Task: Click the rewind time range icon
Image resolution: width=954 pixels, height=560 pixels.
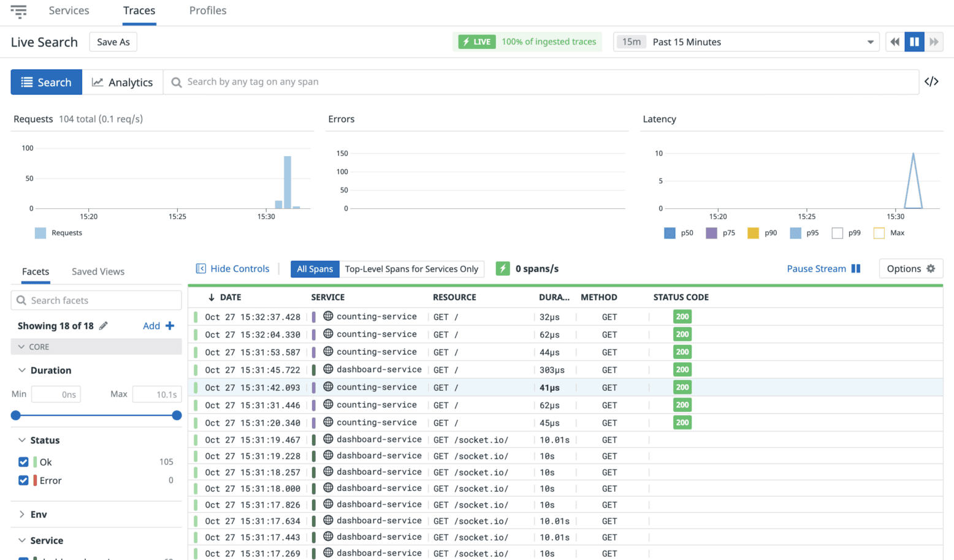Action: (x=895, y=42)
